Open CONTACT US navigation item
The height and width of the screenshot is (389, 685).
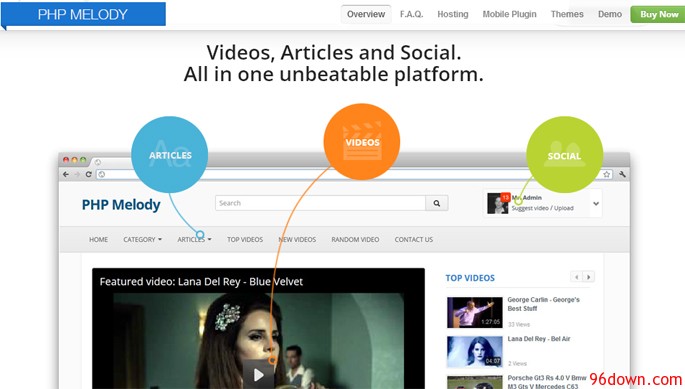click(414, 240)
